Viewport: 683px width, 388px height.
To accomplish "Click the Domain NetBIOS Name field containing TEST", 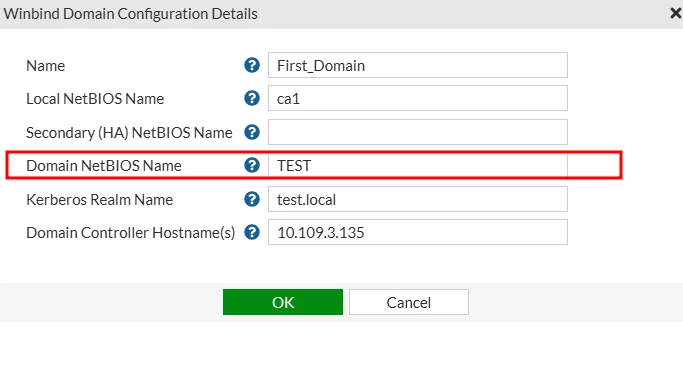I will click(x=418, y=165).
